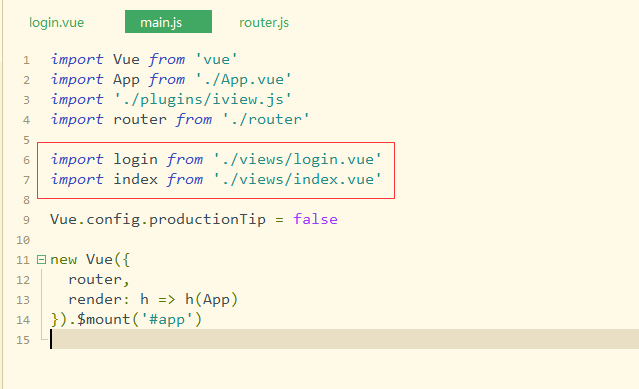639x389 pixels.
Task: Click $mount('#app') on line 14
Action: [139, 319]
